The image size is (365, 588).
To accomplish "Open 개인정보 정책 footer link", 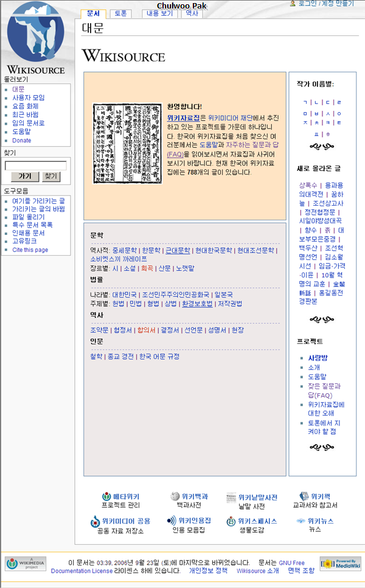I will point(208,570).
